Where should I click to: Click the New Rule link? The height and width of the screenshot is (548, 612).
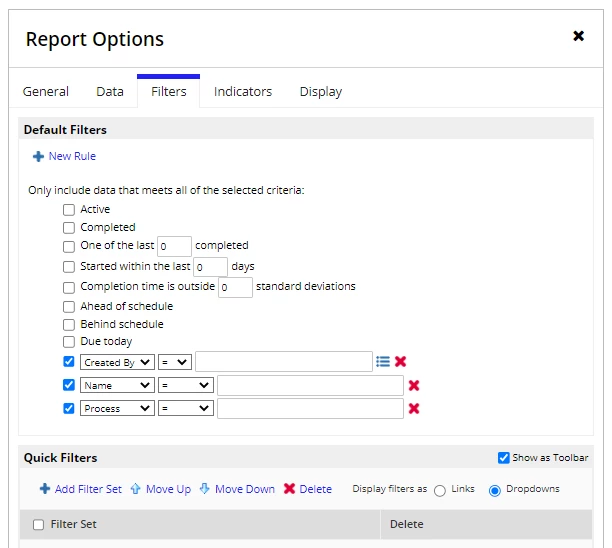pyautogui.click(x=72, y=156)
